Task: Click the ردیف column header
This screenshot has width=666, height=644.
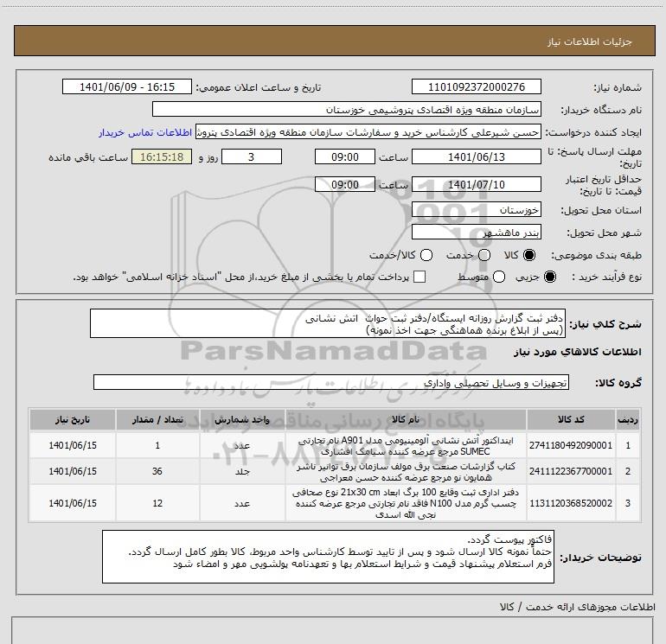Action: coord(628,419)
